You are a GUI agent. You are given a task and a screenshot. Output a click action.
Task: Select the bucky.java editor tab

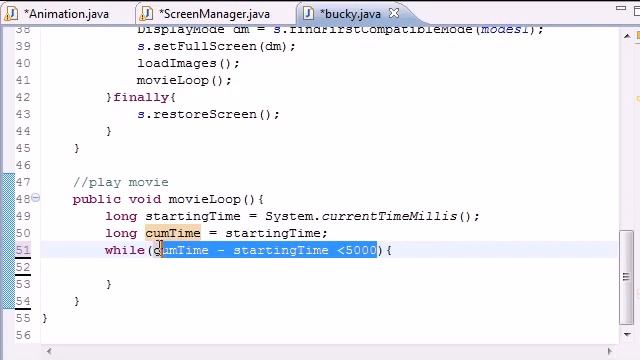tap(350, 14)
